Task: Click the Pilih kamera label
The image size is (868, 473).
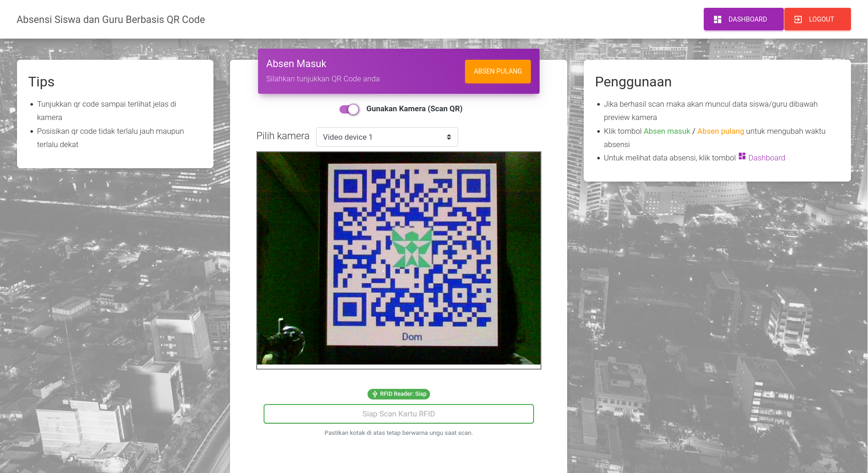Action: tap(283, 136)
